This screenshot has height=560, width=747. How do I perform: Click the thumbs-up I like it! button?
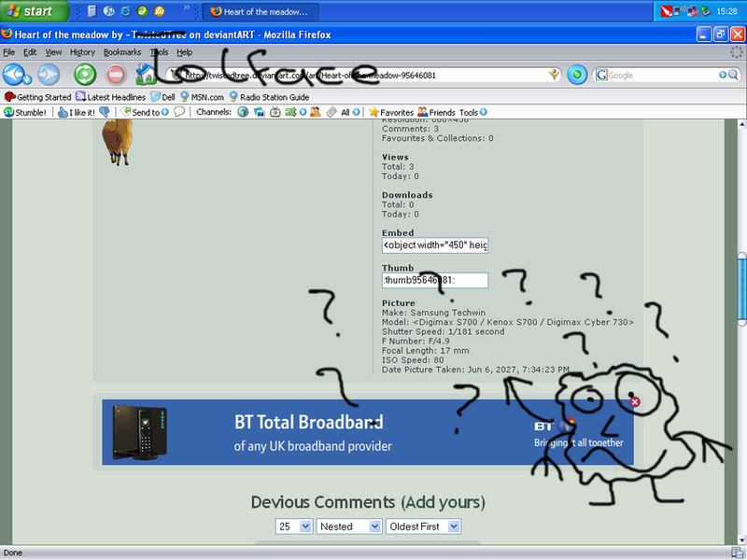pyautogui.click(x=77, y=112)
